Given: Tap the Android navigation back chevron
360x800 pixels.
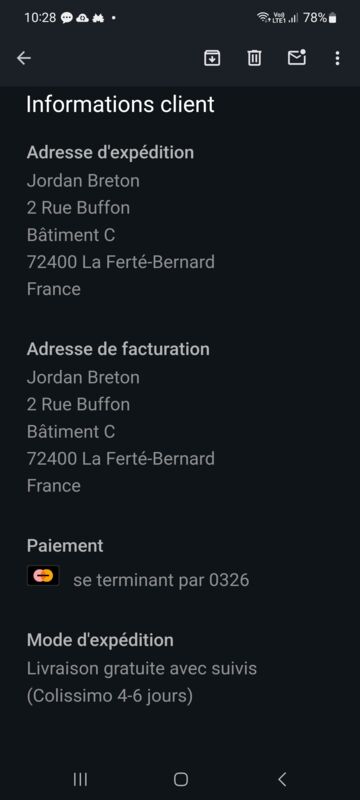Looking at the screenshot, I should (282, 779).
